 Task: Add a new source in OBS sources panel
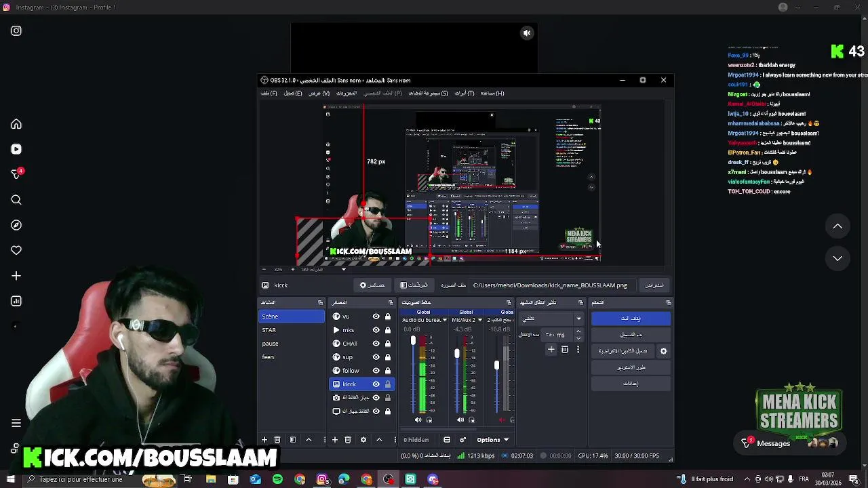(x=334, y=440)
